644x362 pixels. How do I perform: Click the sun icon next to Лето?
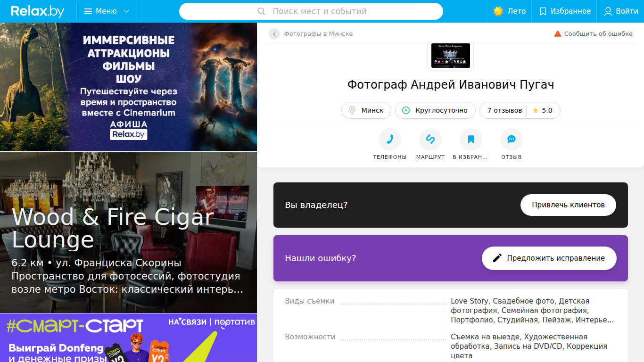pos(498,11)
